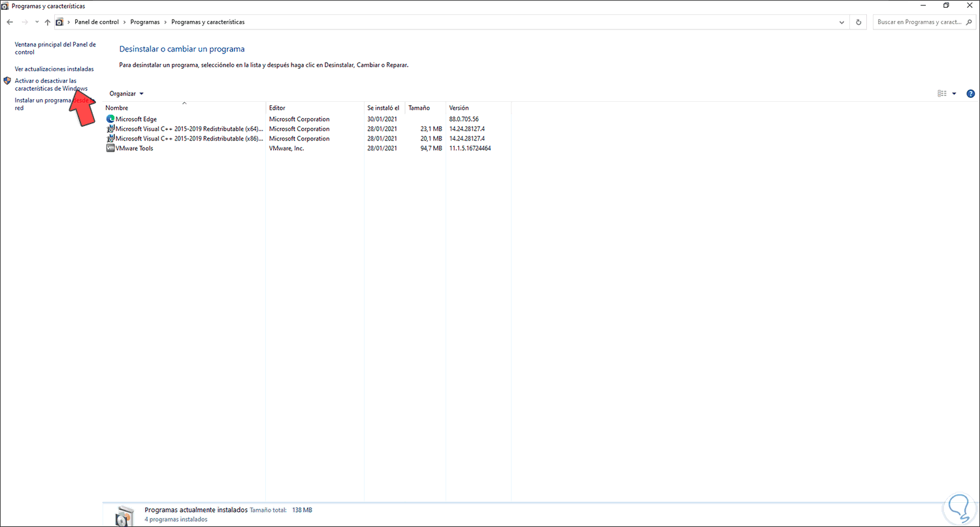Viewport: 980px width, 527px height.
Task: Change the view with the view icon button
Action: pos(942,93)
